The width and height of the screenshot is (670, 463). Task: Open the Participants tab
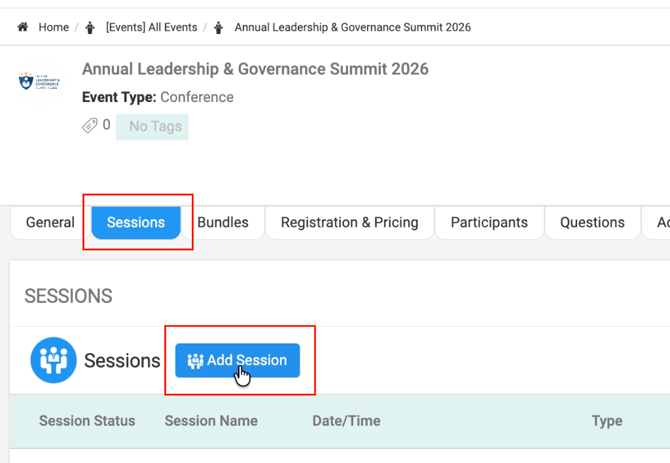click(x=489, y=223)
